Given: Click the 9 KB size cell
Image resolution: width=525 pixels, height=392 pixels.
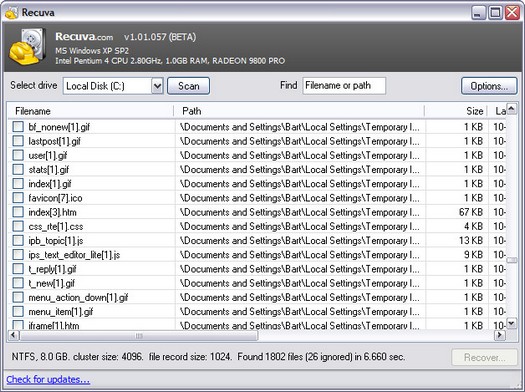Looking at the screenshot, I should [x=473, y=255].
